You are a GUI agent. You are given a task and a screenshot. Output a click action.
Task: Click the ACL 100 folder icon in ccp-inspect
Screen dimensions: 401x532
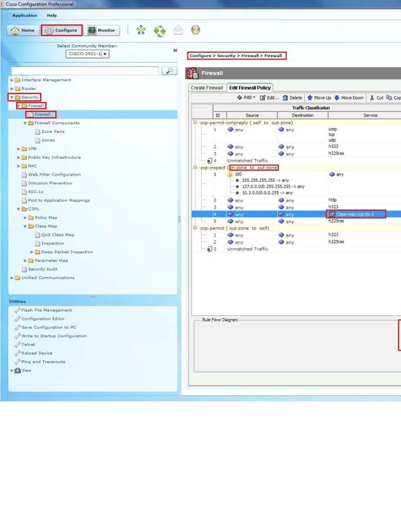click(x=230, y=174)
